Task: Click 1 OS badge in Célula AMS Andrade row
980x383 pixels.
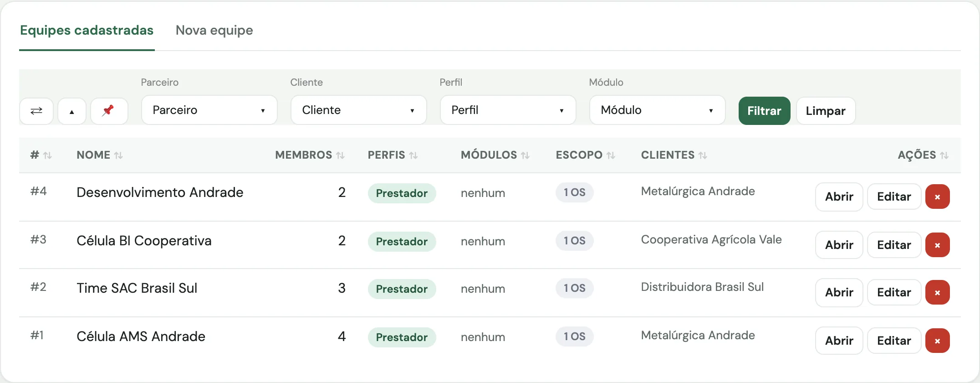Action: coord(575,336)
